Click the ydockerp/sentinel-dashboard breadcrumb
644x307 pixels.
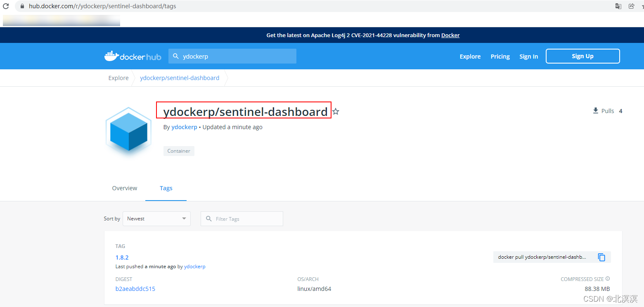point(180,78)
